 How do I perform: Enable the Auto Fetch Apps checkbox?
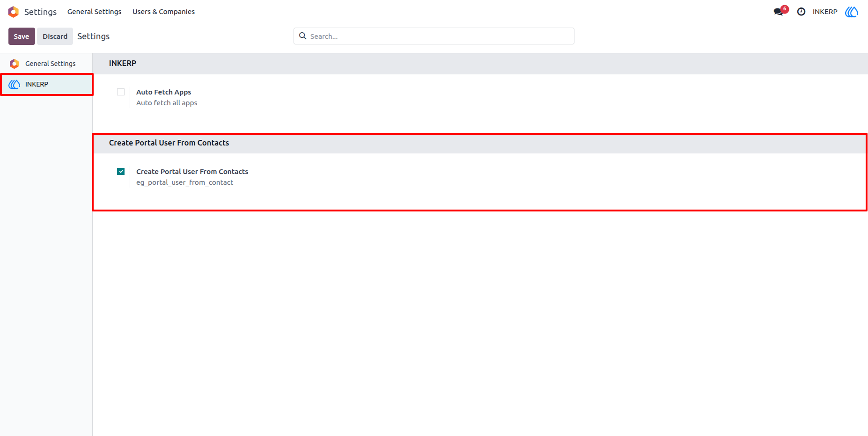(121, 92)
